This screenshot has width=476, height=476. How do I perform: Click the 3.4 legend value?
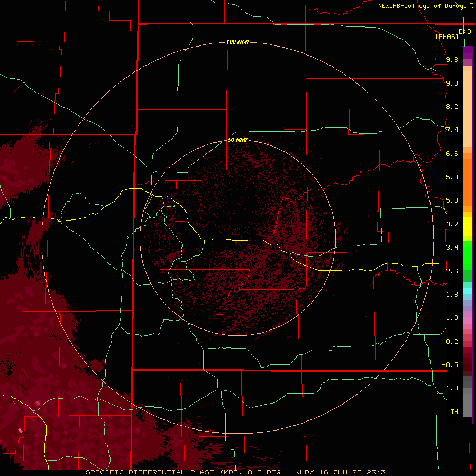(452, 248)
